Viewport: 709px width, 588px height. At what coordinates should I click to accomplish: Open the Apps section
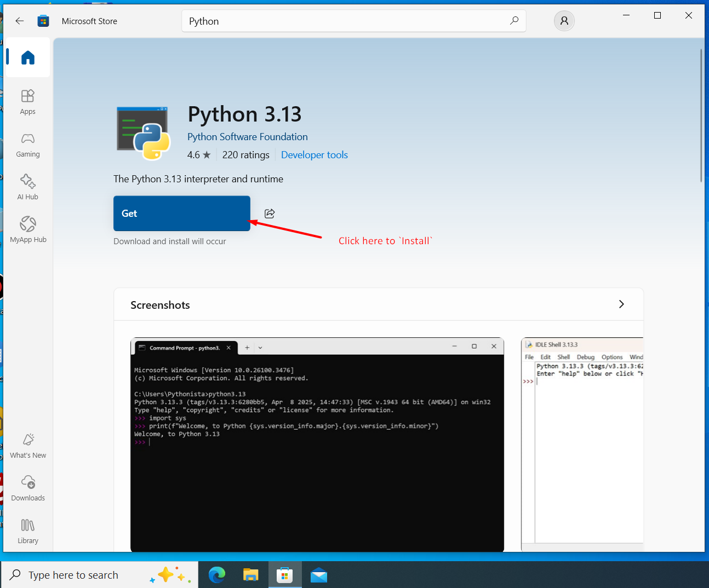tap(28, 102)
